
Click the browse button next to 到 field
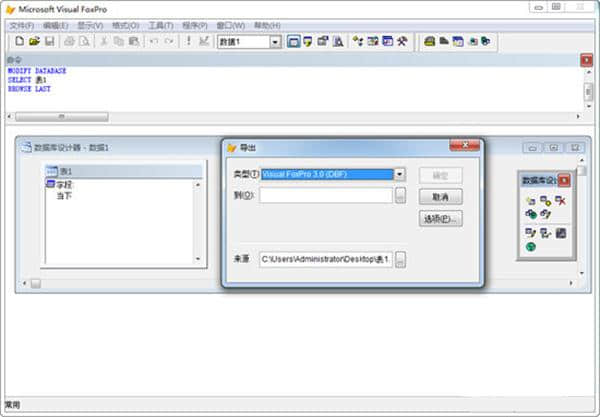click(400, 195)
